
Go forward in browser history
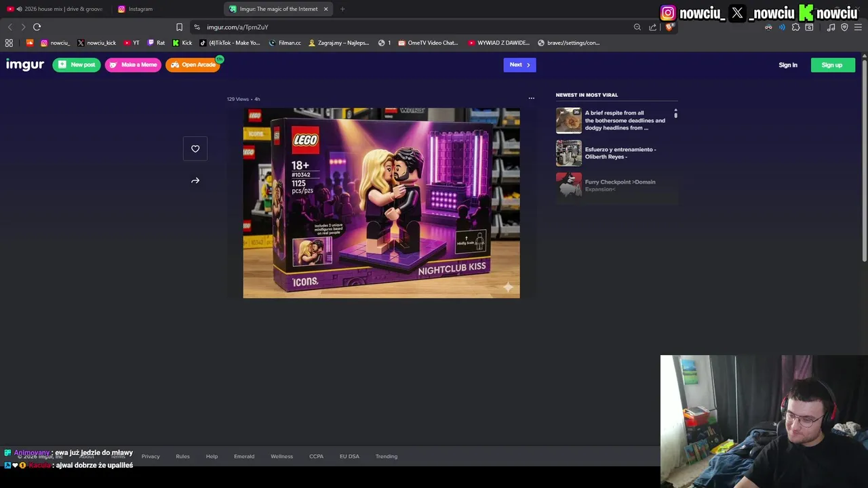click(23, 27)
